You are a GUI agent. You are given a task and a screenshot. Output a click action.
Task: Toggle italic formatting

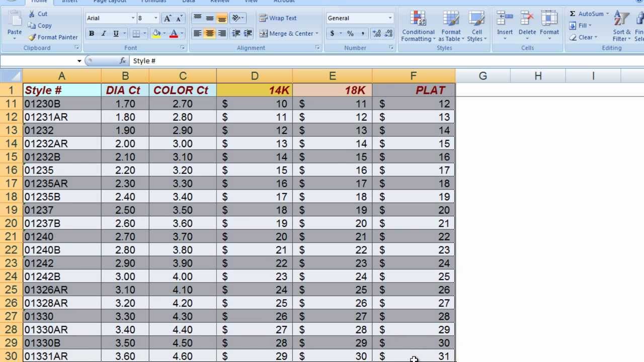pos(104,34)
